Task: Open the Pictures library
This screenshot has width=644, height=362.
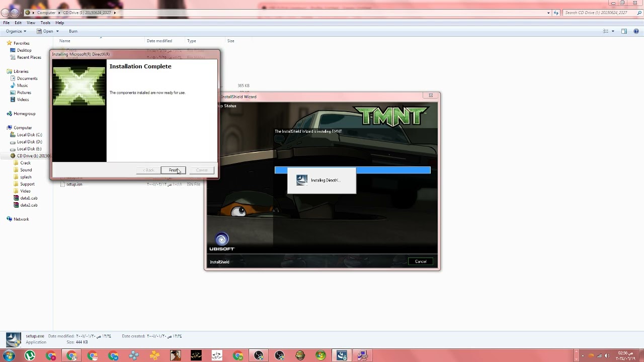Action: 24,93
